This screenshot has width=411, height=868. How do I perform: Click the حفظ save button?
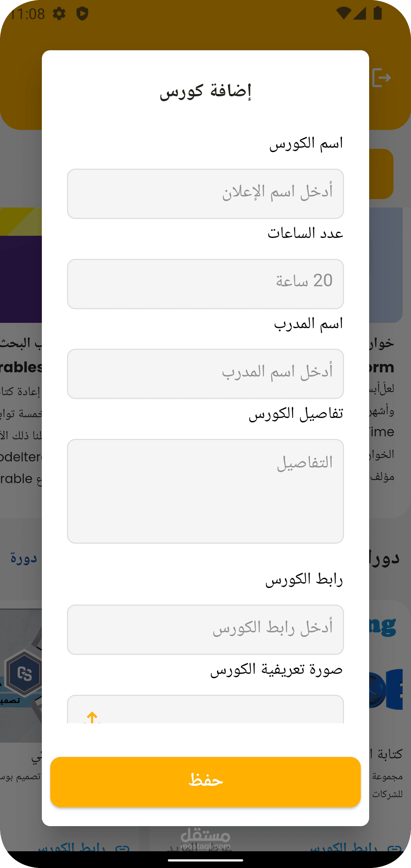(205, 782)
